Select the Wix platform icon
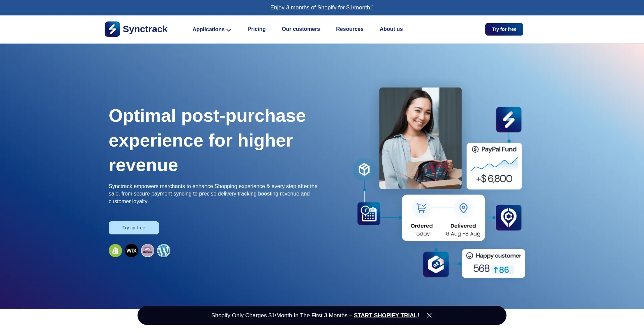 click(x=131, y=251)
